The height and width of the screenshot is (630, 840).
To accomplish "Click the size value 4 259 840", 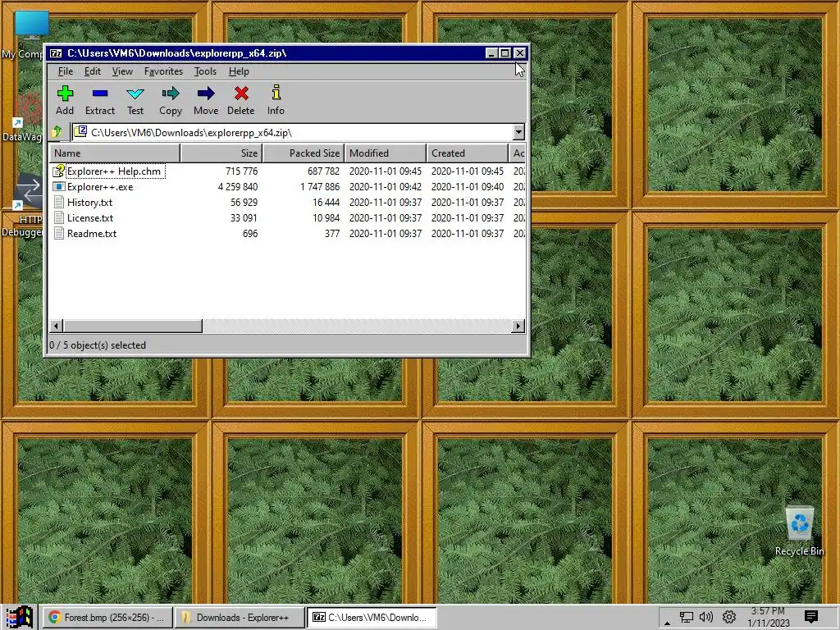I will click(238, 186).
